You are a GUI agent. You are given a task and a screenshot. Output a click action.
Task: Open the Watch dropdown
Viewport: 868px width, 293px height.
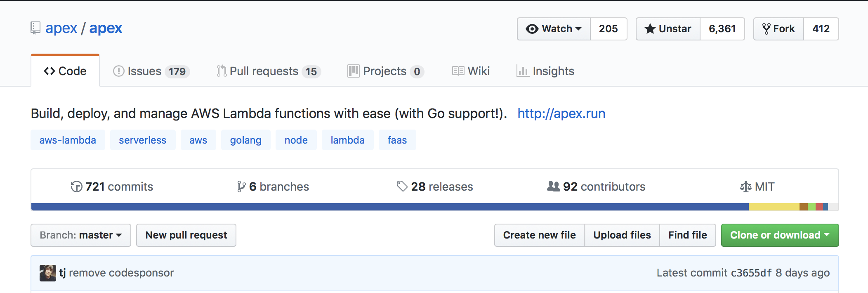point(554,29)
